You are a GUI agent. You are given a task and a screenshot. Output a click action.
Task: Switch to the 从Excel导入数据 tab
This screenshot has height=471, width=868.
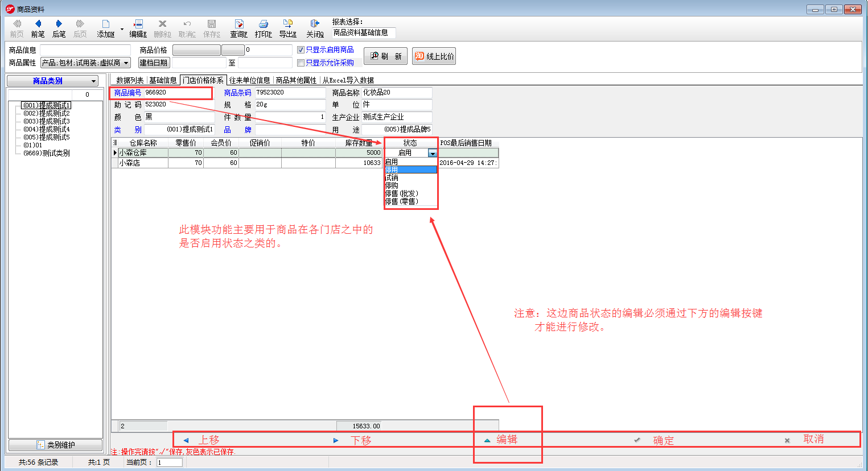(348, 80)
